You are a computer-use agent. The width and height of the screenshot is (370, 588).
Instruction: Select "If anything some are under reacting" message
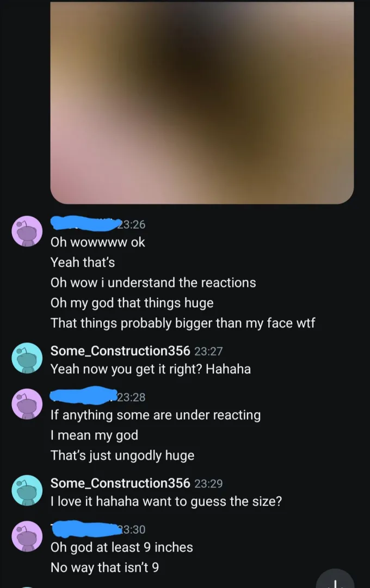[x=156, y=415]
